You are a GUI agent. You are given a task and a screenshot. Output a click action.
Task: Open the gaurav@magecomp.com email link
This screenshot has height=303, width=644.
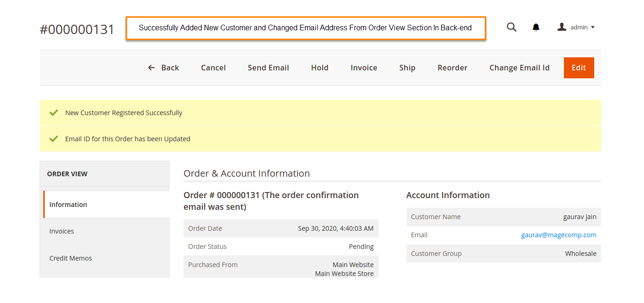(x=558, y=235)
